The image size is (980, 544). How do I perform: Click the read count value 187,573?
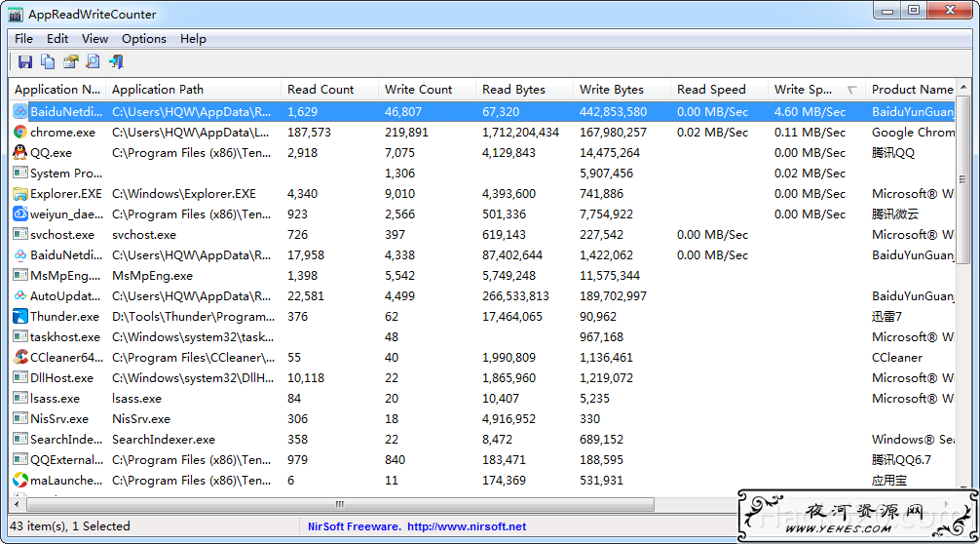(x=310, y=132)
